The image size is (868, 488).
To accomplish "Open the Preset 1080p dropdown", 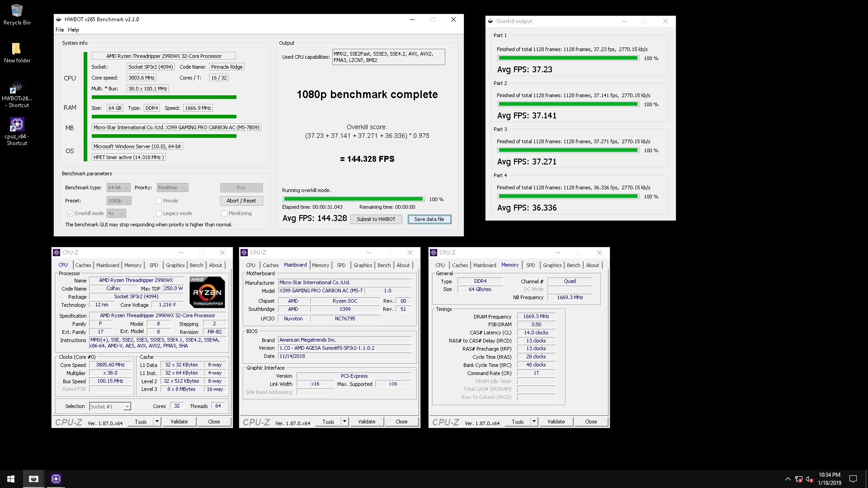I will click(119, 201).
